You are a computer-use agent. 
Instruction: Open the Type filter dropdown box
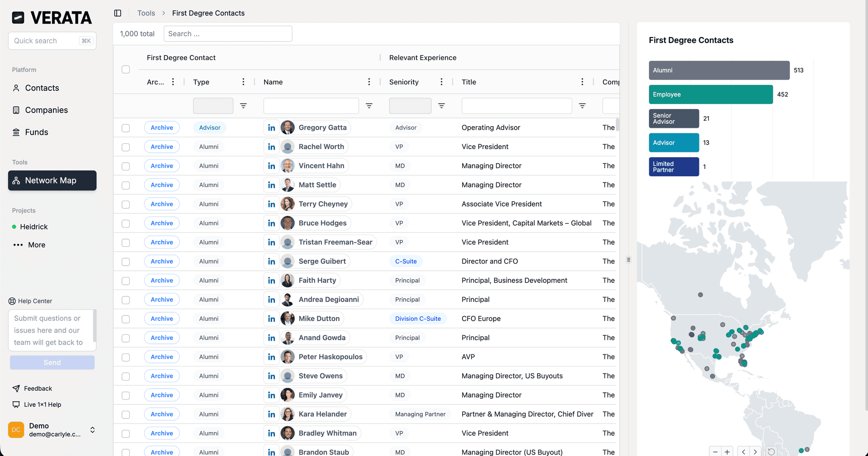[x=213, y=106]
